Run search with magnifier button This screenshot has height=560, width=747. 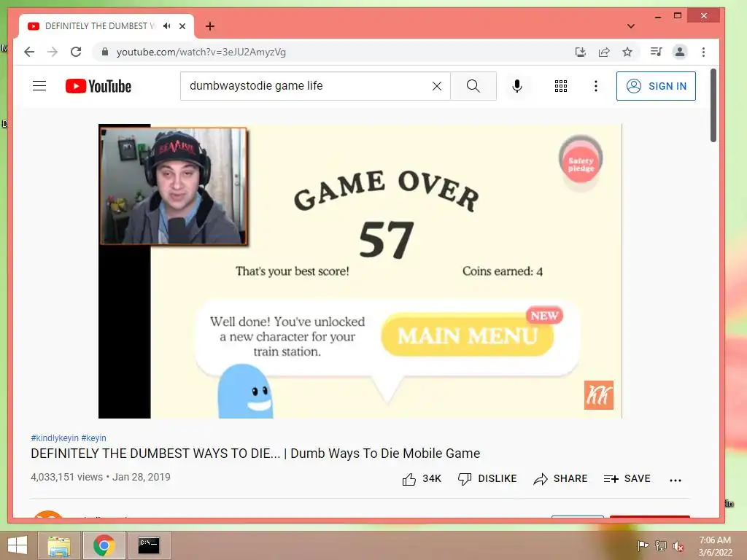tap(473, 86)
